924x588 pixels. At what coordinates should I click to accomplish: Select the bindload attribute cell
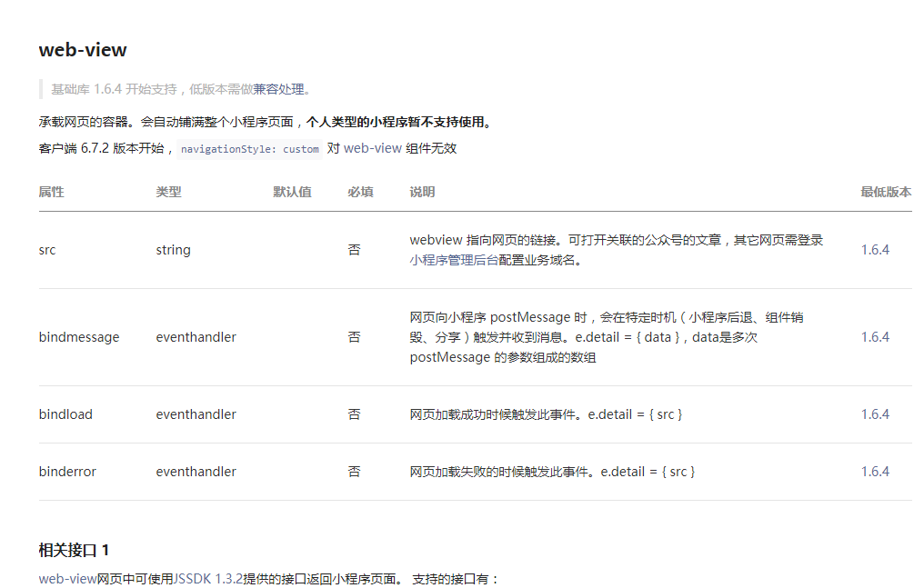[65, 414]
